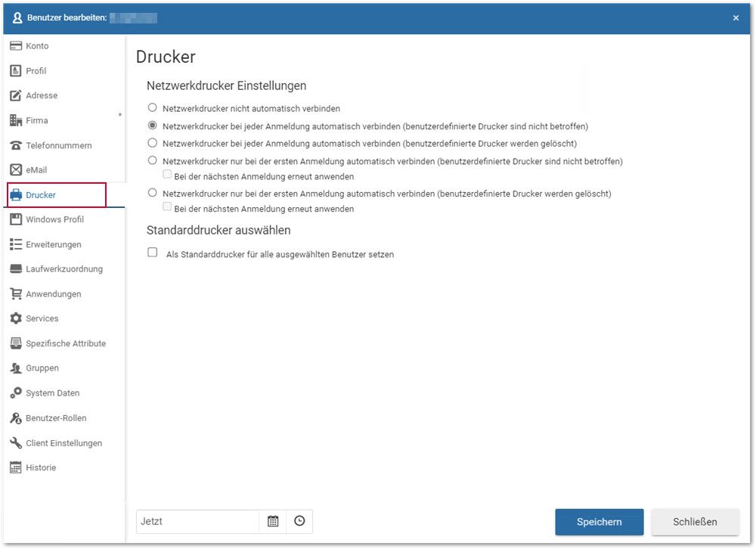Open the Anwendungen section label
Viewport: 756px width, 549px height.
[54, 294]
